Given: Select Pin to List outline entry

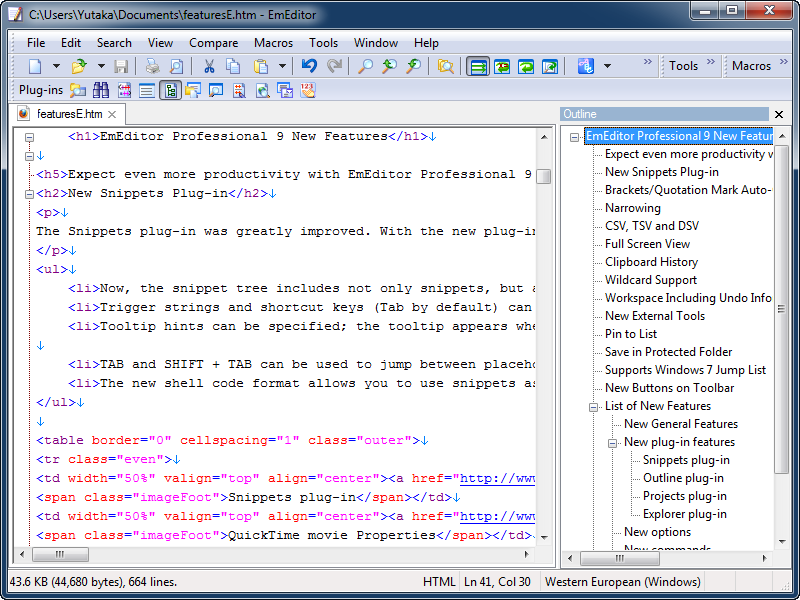Looking at the screenshot, I should point(631,334).
